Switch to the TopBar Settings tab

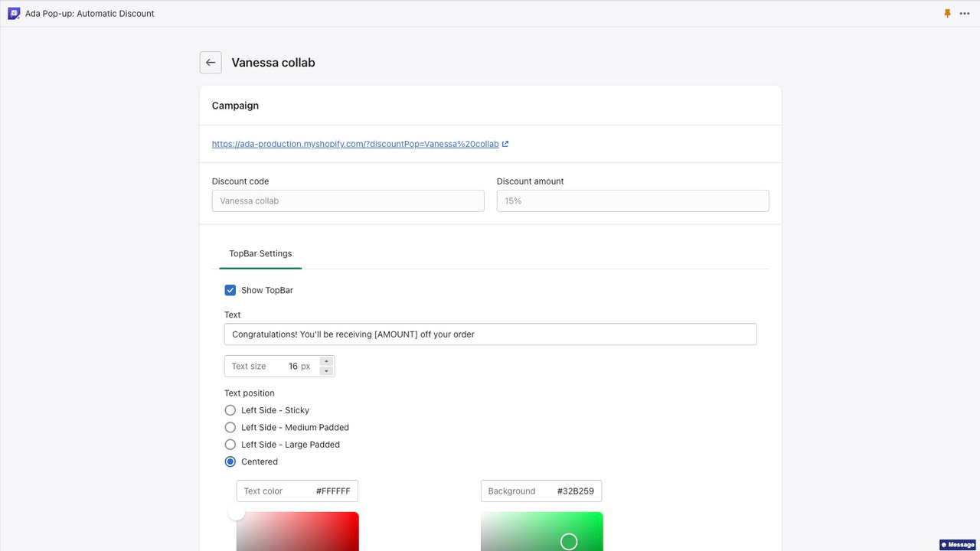pyautogui.click(x=260, y=253)
